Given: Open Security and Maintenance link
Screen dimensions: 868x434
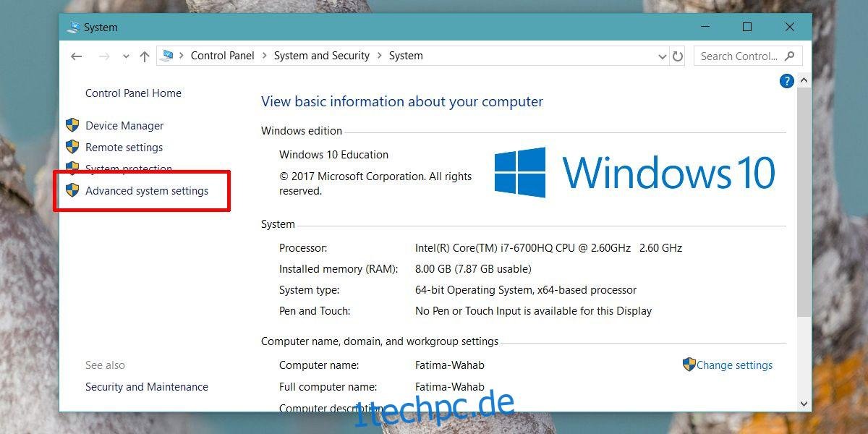Looking at the screenshot, I should click(147, 387).
